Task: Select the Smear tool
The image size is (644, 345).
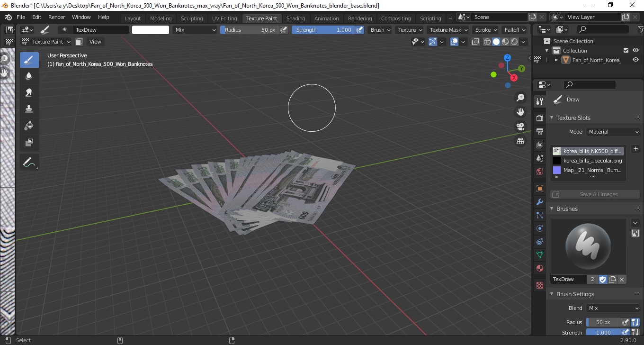Action: (x=29, y=92)
